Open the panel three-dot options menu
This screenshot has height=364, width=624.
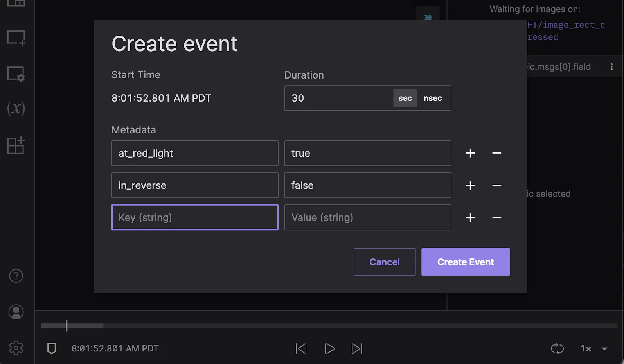611,67
